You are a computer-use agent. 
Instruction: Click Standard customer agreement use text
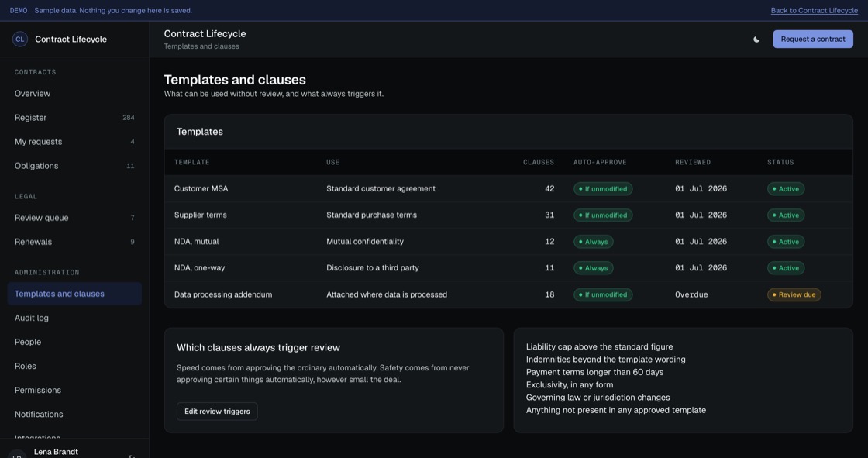click(x=381, y=189)
